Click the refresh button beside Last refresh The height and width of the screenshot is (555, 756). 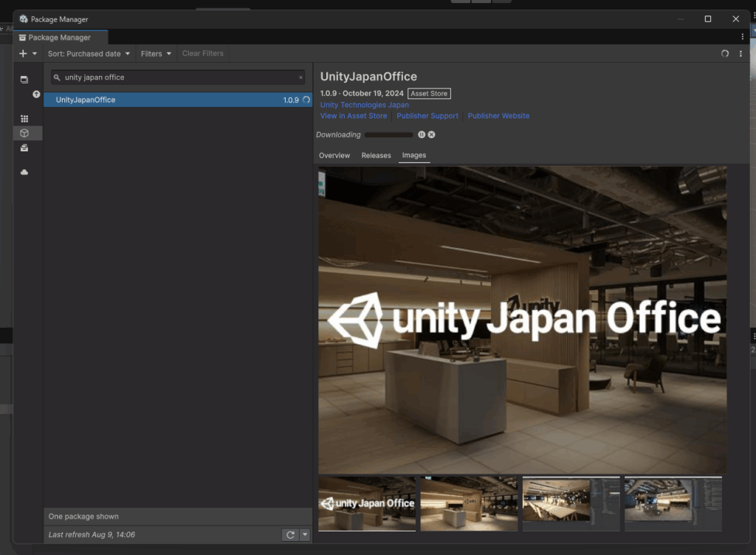[x=290, y=535]
